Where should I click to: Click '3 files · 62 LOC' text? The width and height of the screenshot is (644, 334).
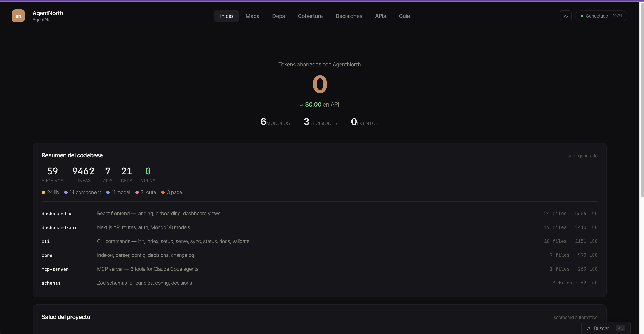pyautogui.click(x=575, y=283)
